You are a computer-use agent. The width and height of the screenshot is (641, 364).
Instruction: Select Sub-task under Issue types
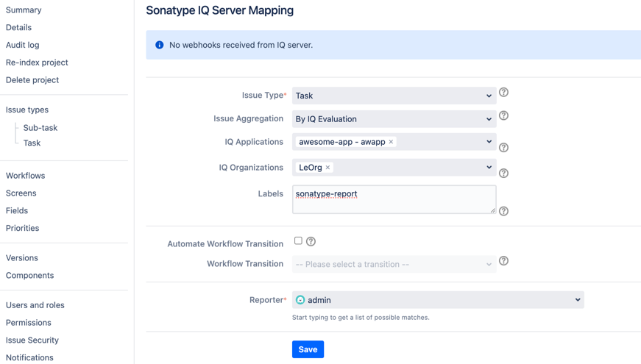click(40, 128)
